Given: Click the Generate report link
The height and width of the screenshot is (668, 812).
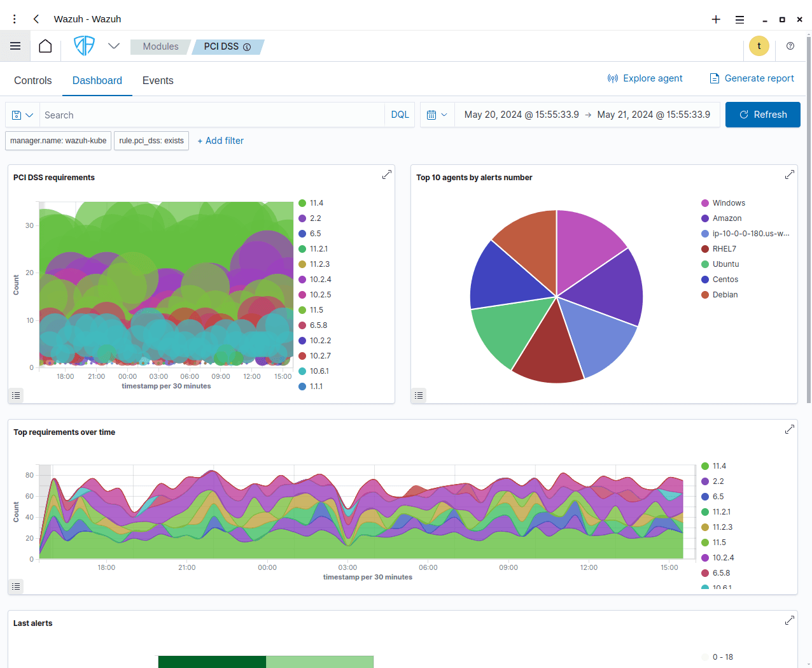Looking at the screenshot, I should coord(752,78).
